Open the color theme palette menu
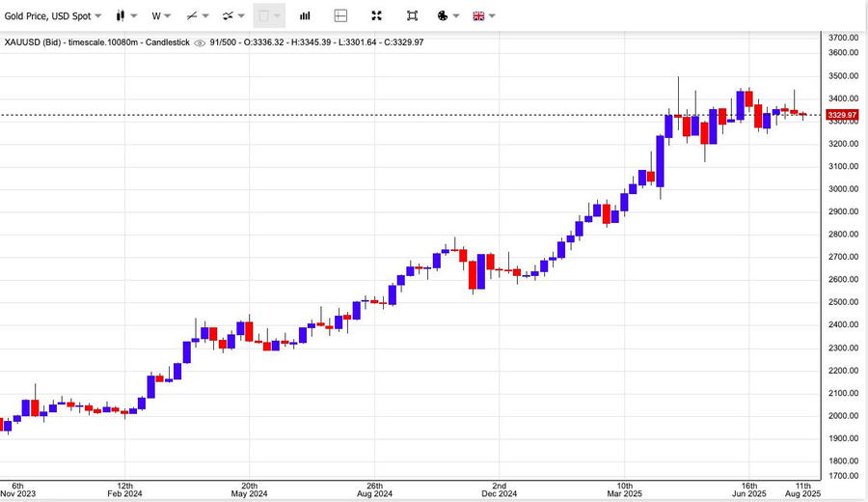Screen dimensions: 868x502 (443, 15)
